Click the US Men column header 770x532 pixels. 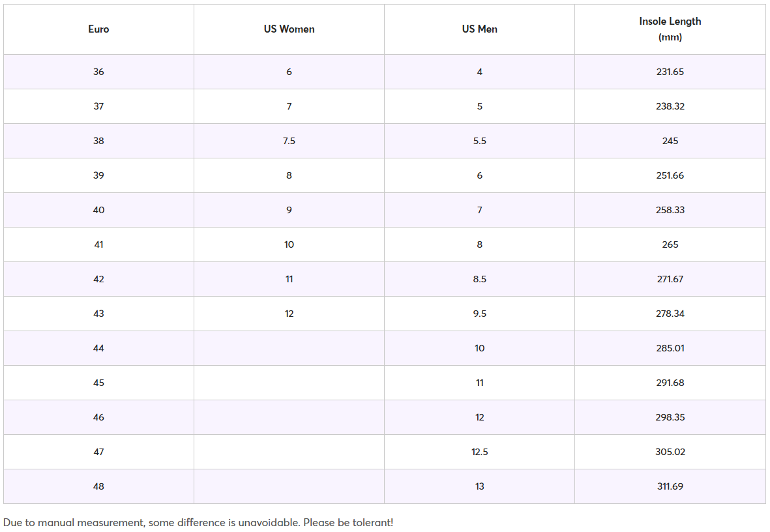pyautogui.click(x=479, y=29)
